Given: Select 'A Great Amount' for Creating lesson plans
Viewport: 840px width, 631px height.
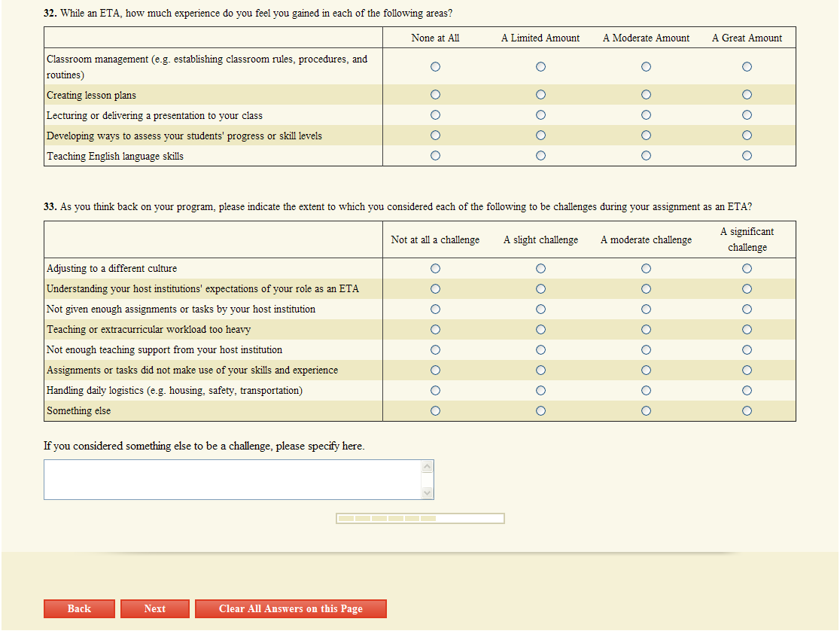Looking at the screenshot, I should 747,95.
